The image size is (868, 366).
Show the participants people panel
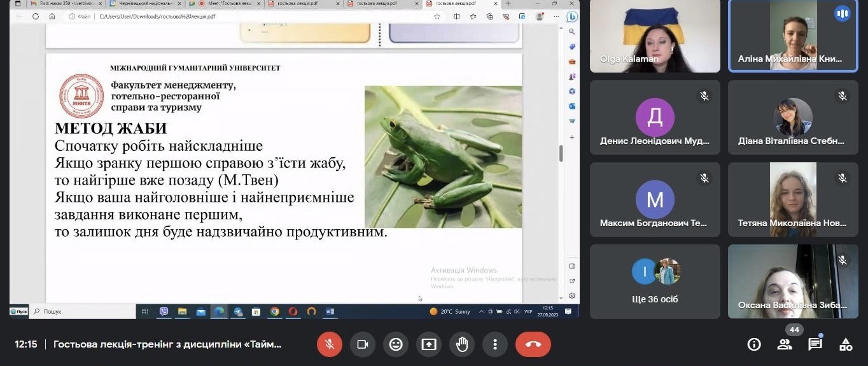(785, 344)
